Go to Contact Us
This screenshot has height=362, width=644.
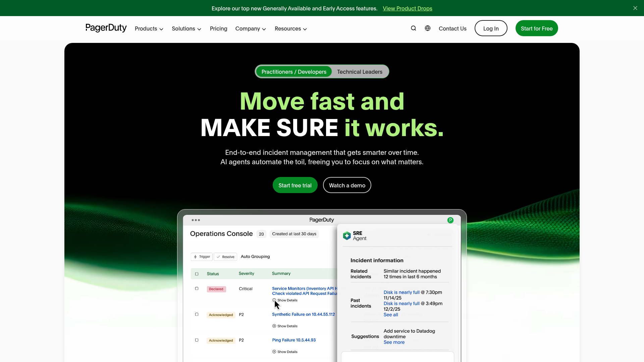(x=452, y=28)
